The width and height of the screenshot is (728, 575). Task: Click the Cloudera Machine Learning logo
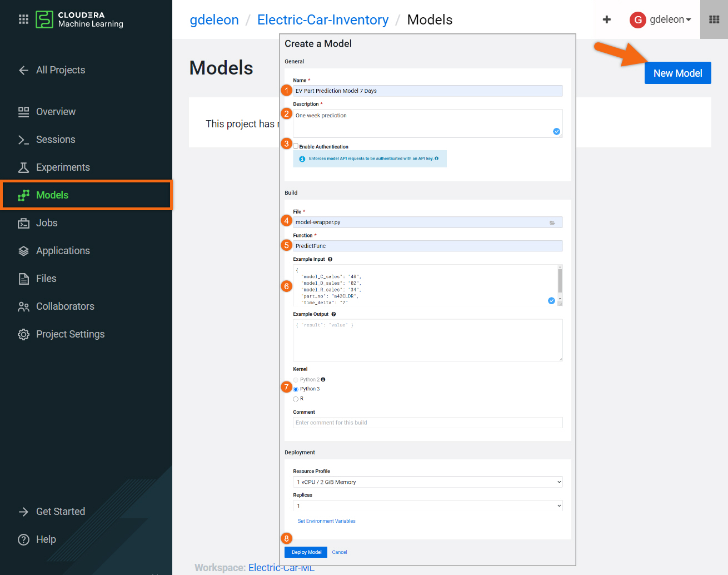[79, 19]
